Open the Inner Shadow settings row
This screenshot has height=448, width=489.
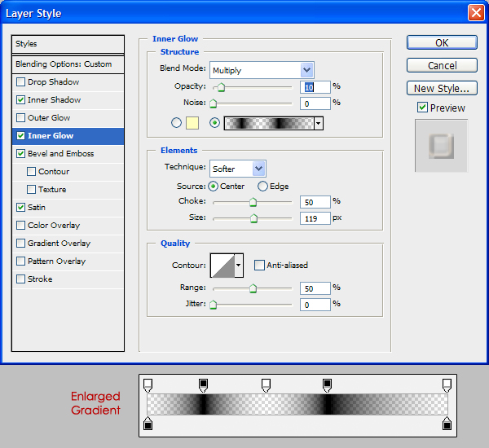point(68,99)
